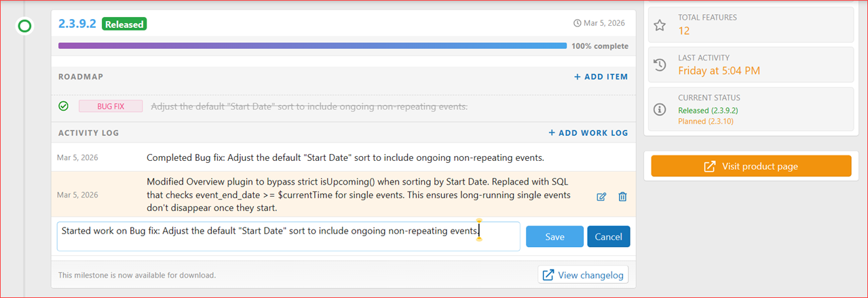
Task: Delete the Modified Overview plugin log entry with trash icon
Action: (x=622, y=197)
